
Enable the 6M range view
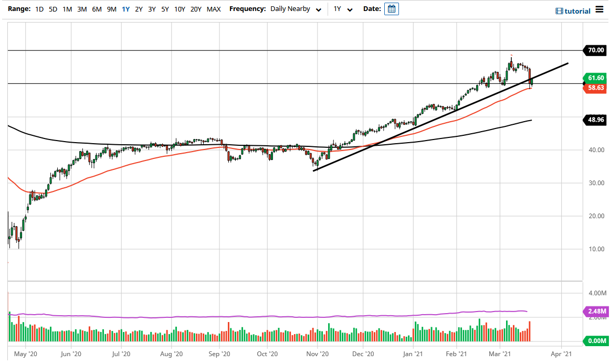[x=97, y=9]
